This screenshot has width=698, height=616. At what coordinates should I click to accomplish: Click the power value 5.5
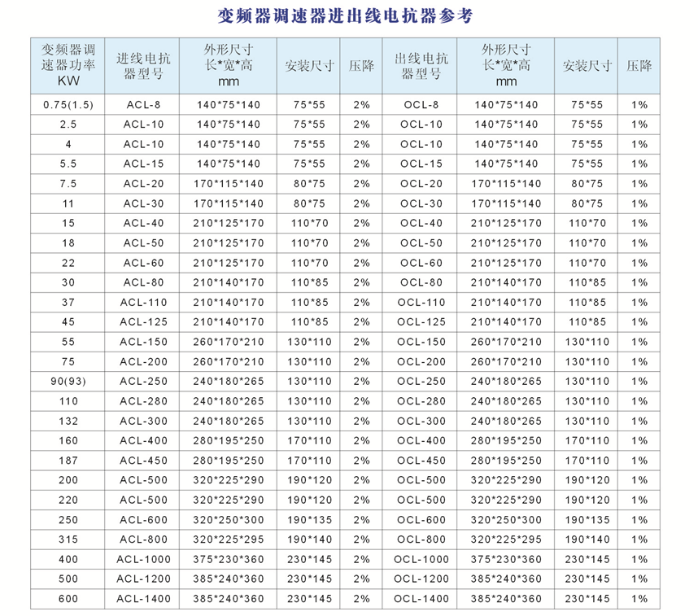tap(68, 164)
